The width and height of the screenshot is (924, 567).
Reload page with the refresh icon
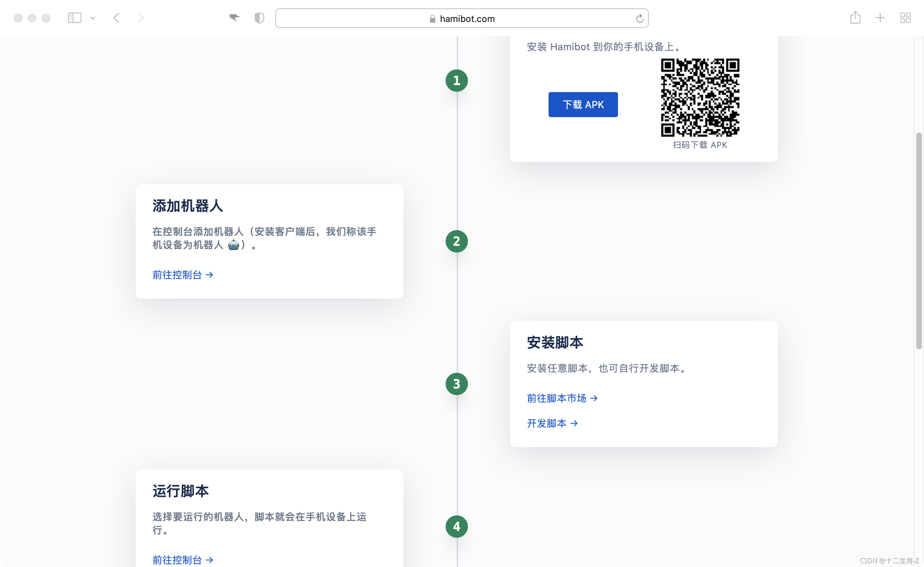tap(640, 18)
